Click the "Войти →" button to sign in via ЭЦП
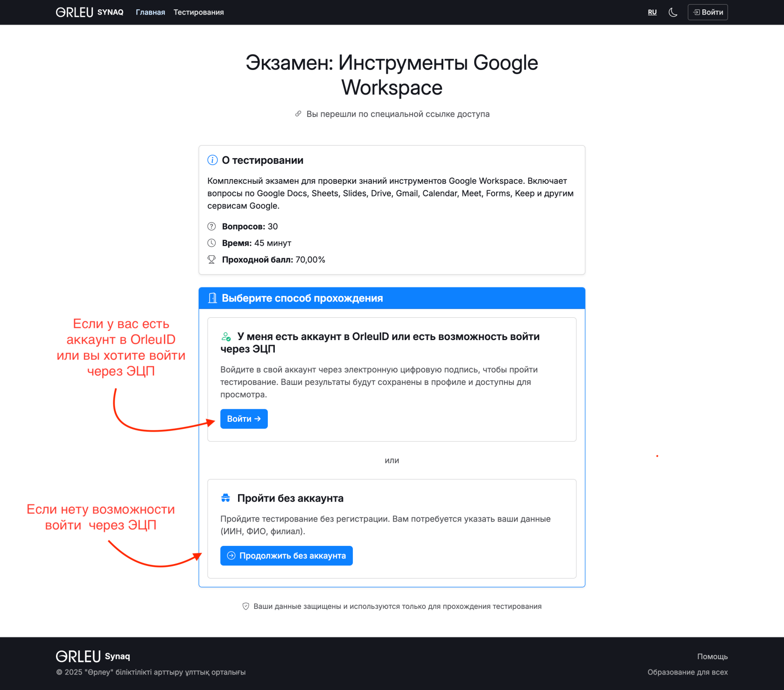Screen dimensions: 784x690 pos(244,418)
